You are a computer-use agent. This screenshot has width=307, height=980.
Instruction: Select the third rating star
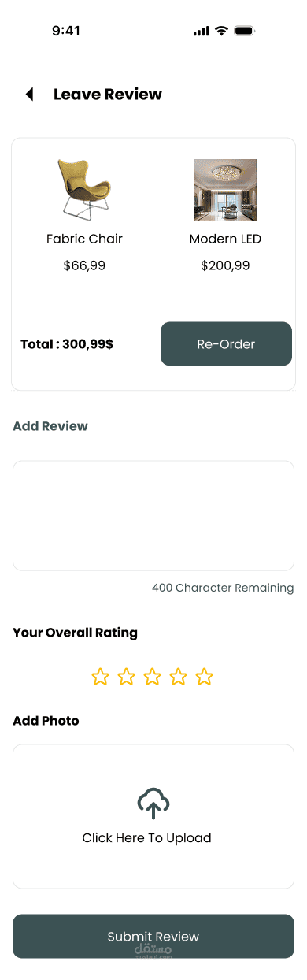[152, 677]
